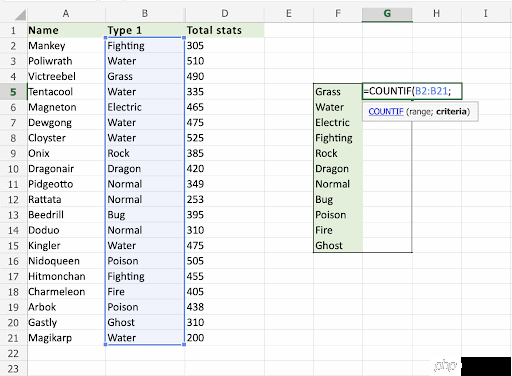Select row 10 header
512x376 pixels.
click(x=13, y=169)
